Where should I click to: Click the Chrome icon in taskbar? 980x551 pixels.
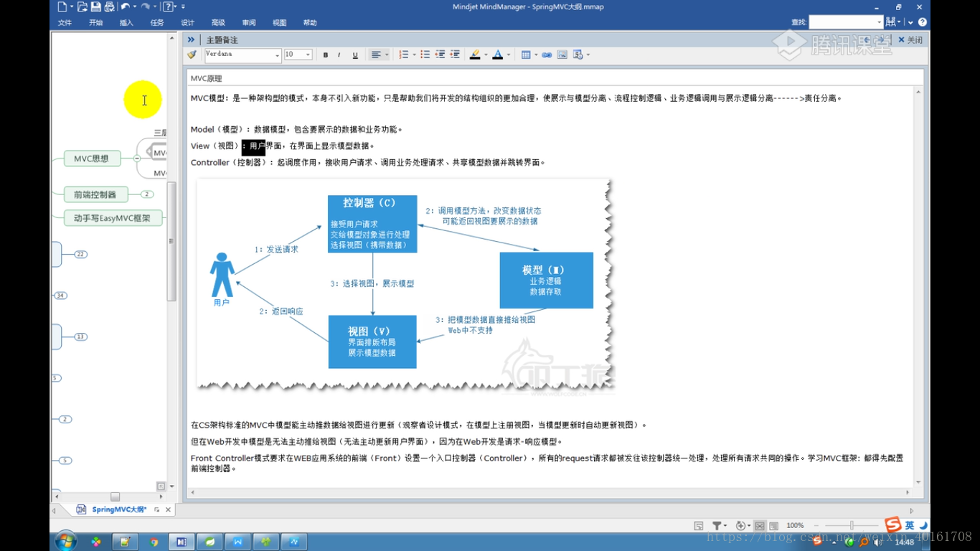(x=154, y=542)
